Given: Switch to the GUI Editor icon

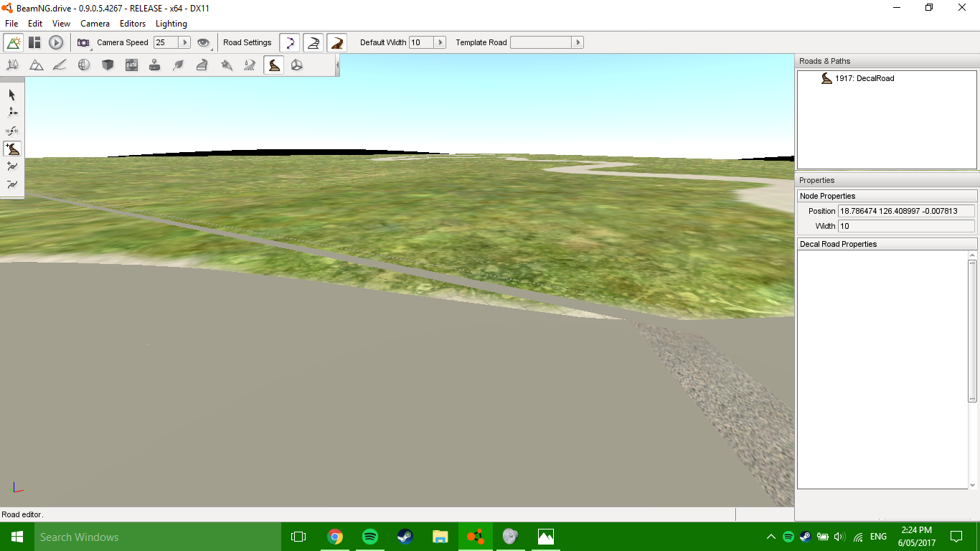Looking at the screenshot, I should pyautogui.click(x=34, y=42).
